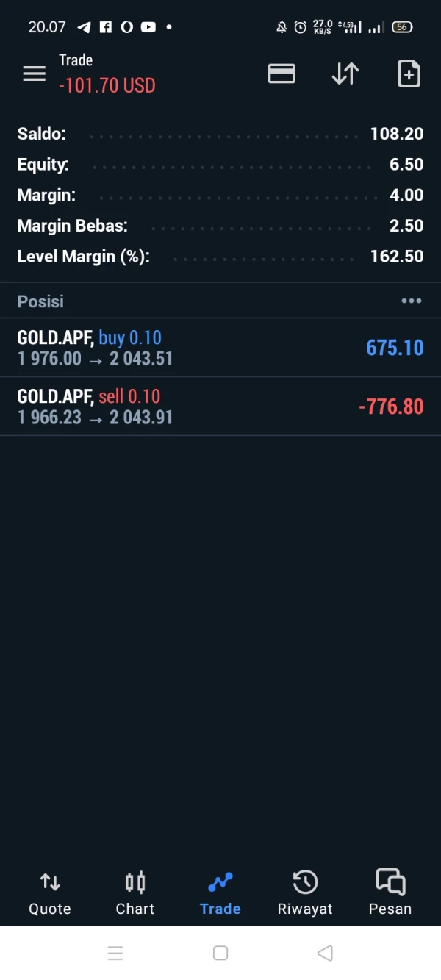Tap the Android back navigation button

click(325, 953)
